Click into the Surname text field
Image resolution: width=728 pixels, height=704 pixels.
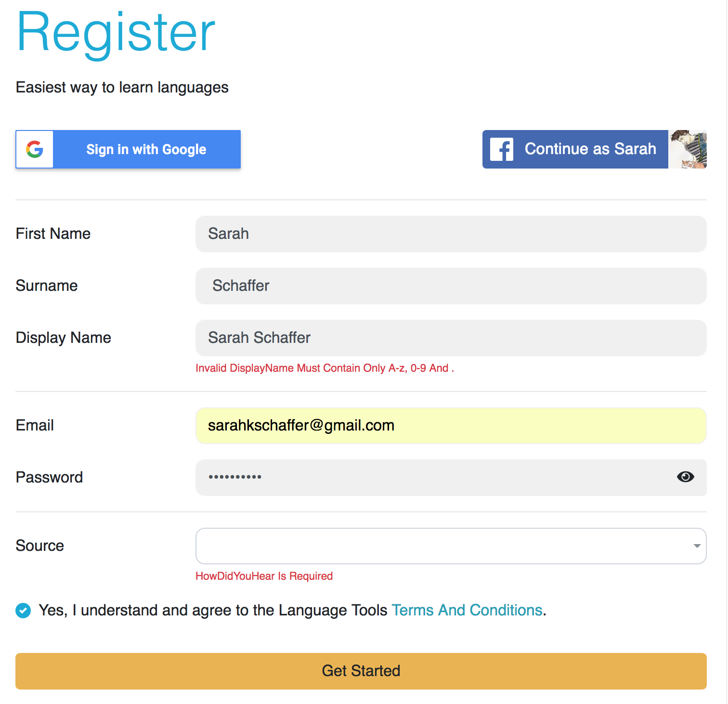click(x=451, y=286)
